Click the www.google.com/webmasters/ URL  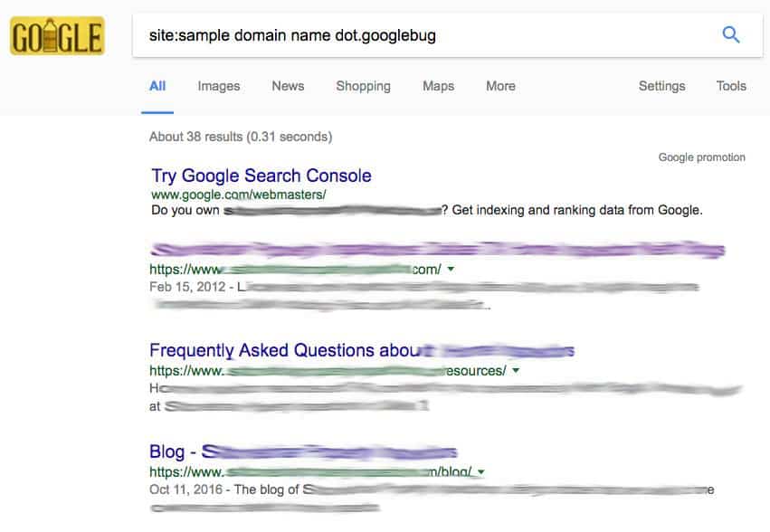point(239,195)
